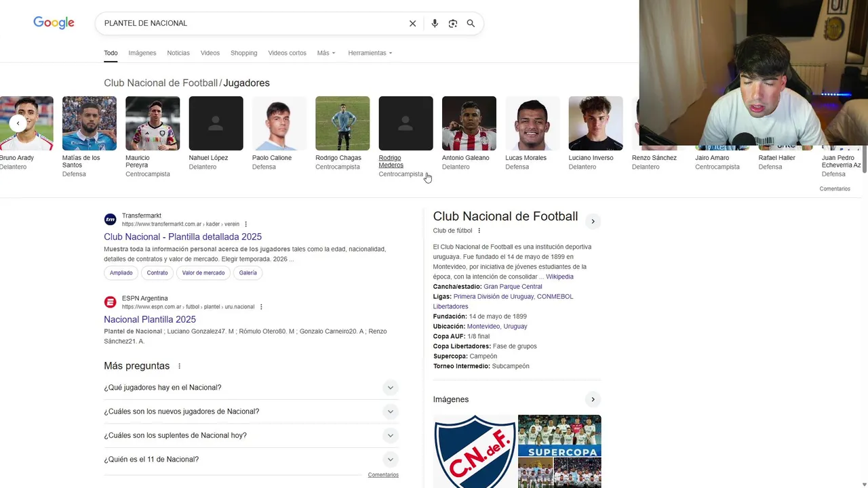Open Más preguntas options three-dot menu
Viewport: 868px width, 488px height.
180,366
